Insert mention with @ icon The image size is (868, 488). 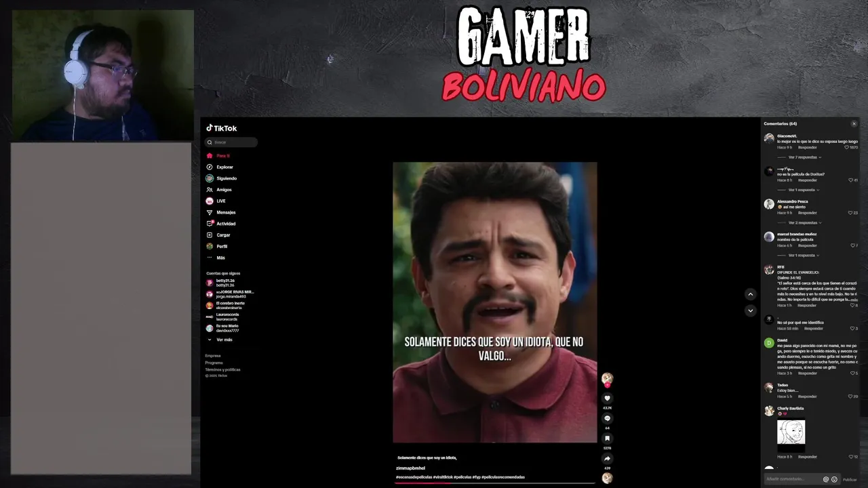(826, 479)
